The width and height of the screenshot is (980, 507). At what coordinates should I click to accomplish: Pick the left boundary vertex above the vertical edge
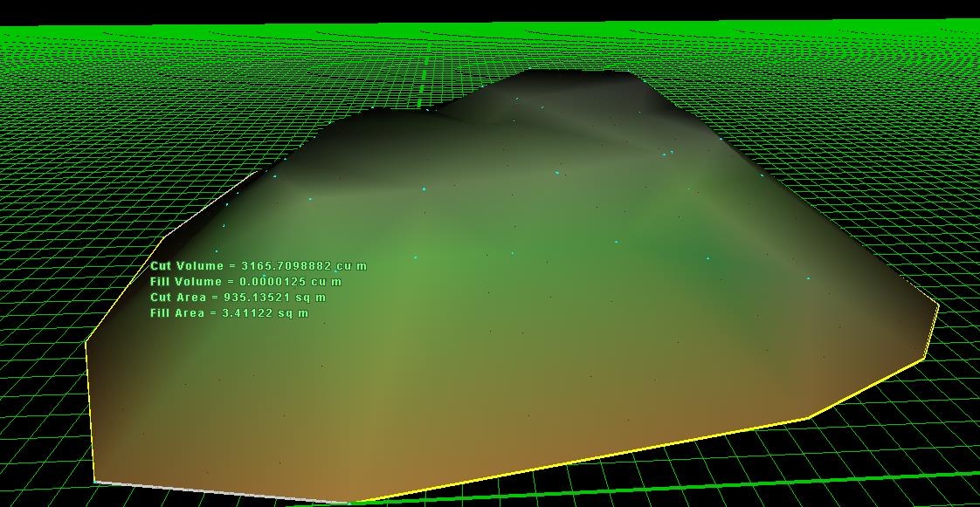86,343
